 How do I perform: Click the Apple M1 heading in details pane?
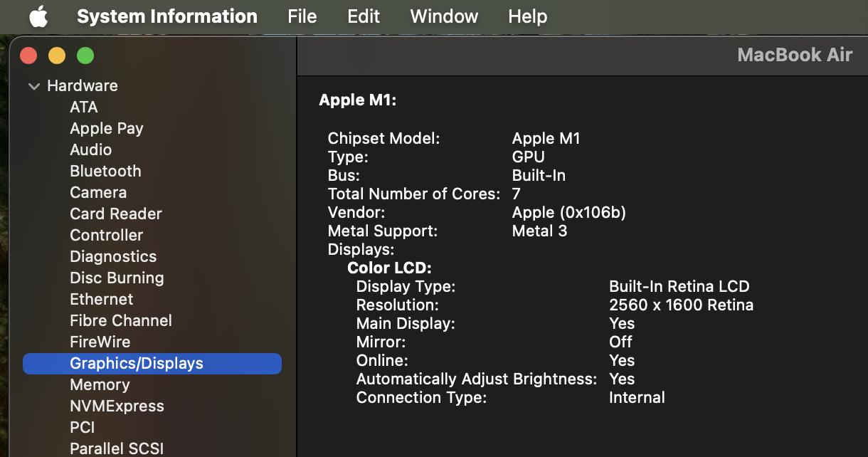(x=357, y=100)
